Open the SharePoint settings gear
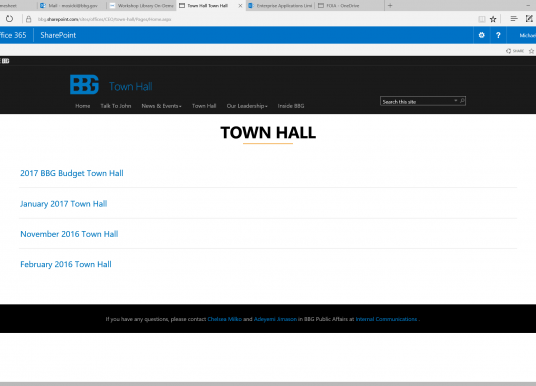536x386 pixels. point(481,35)
